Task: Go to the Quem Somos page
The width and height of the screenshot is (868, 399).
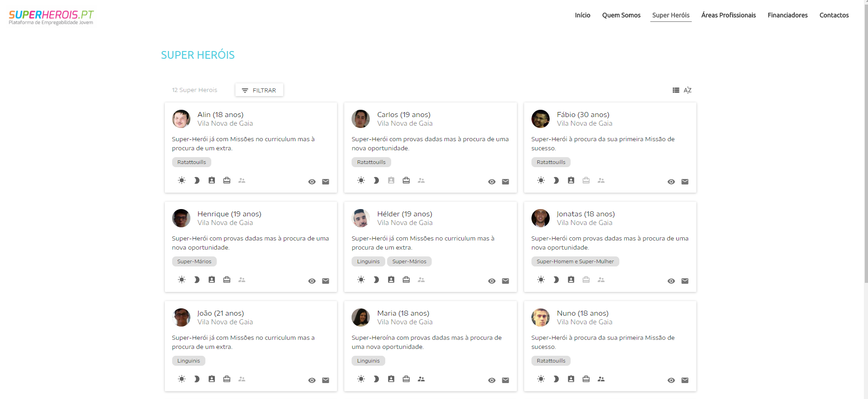Action: coord(621,15)
